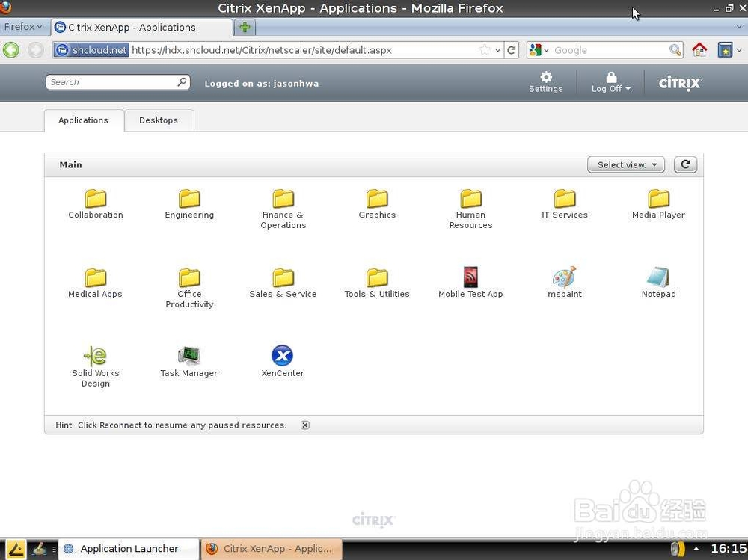Open Application Launcher from the taskbar
The image size is (748, 560).
129,549
